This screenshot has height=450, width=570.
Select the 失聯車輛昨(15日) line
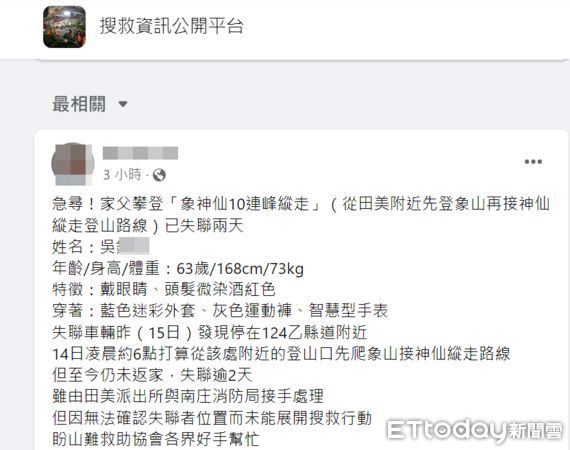210,332
